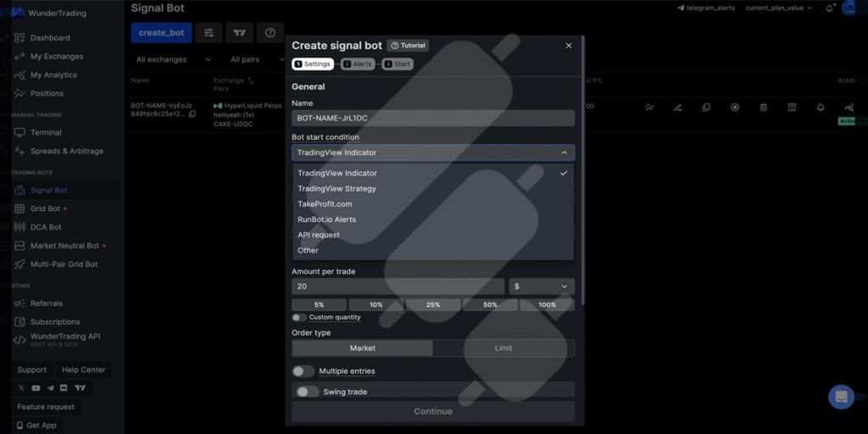Open the YouTube social icon
Viewport: 868px width, 434px height.
click(x=36, y=388)
